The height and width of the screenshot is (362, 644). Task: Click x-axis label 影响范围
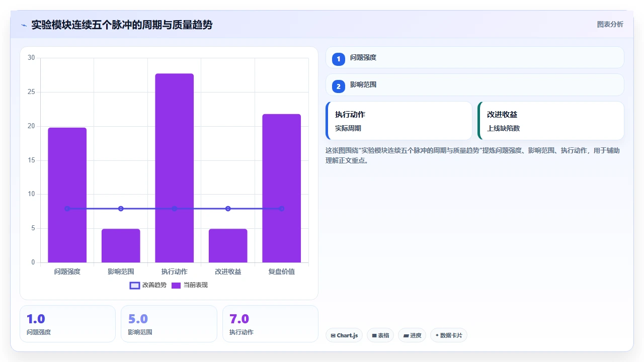121,271
